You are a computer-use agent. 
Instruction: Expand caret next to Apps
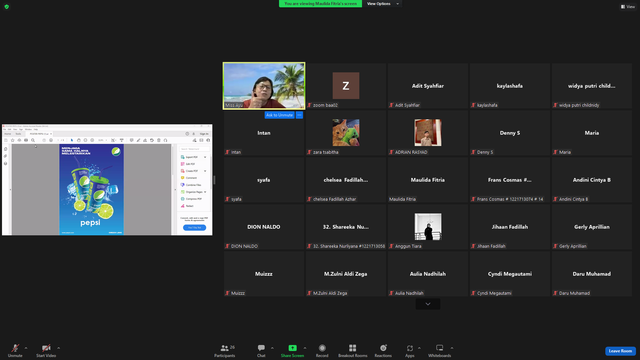(419, 348)
